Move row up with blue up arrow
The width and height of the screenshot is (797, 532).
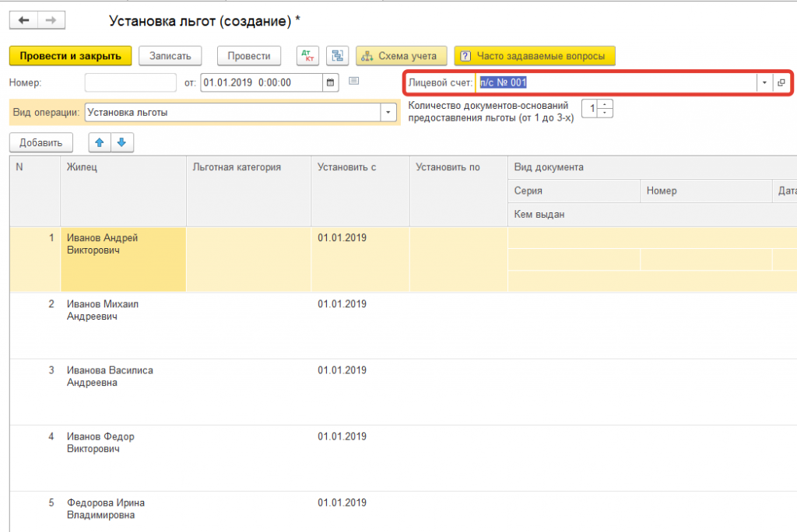(x=100, y=143)
